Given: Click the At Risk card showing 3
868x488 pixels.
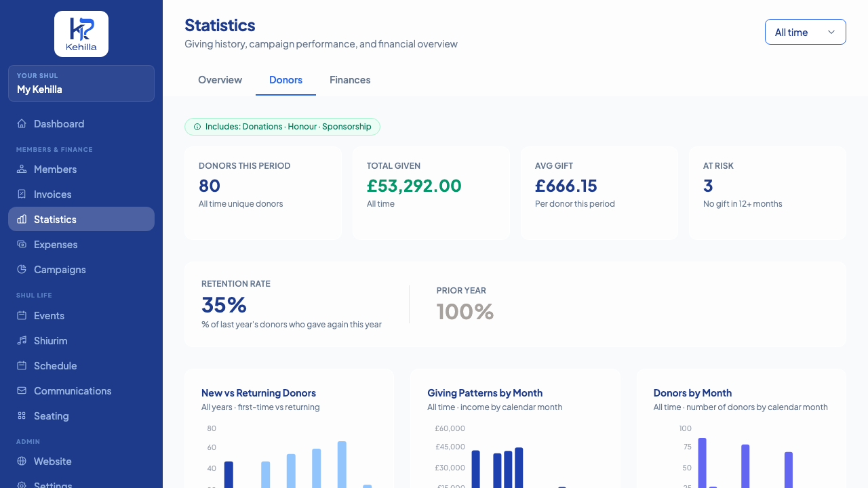Looking at the screenshot, I should click(x=768, y=193).
